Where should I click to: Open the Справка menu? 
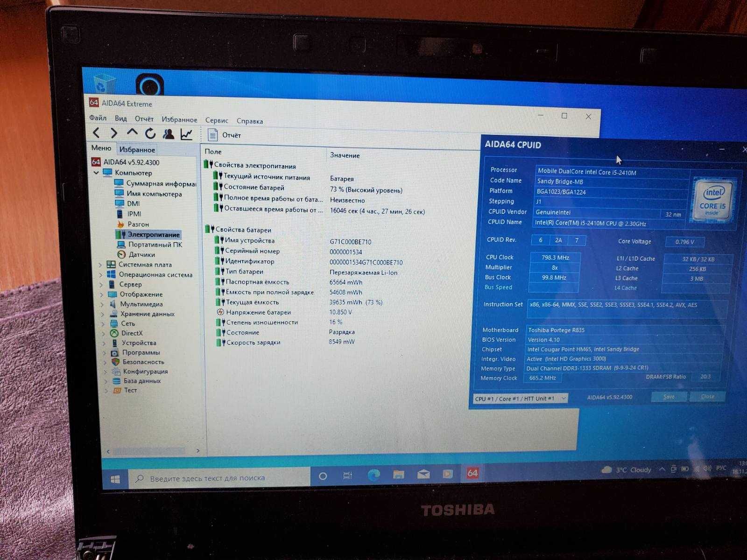tap(250, 121)
